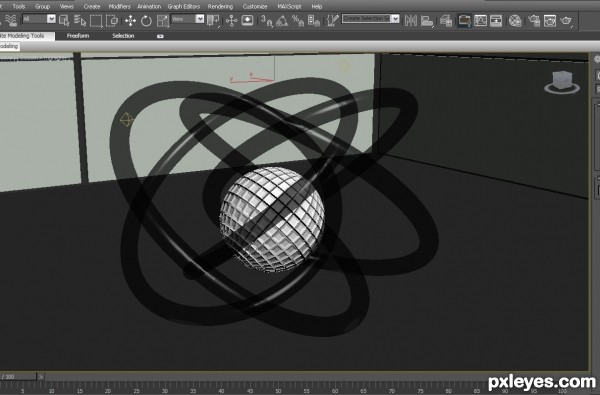The height and width of the screenshot is (395, 600).
Task: Click the time slider showing '/ 100'
Action: click(x=18, y=377)
